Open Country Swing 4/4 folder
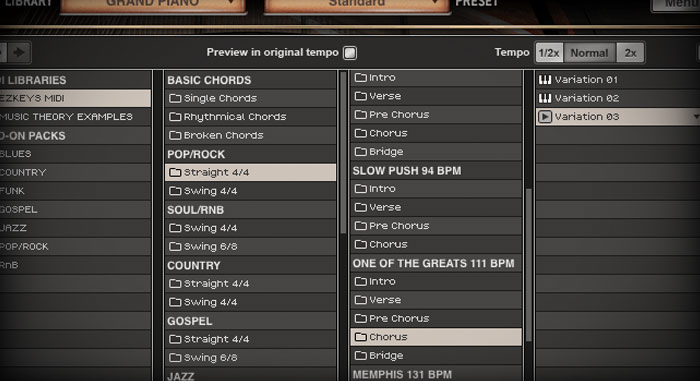Image resolution: width=700 pixels, height=381 pixels. 250,302
